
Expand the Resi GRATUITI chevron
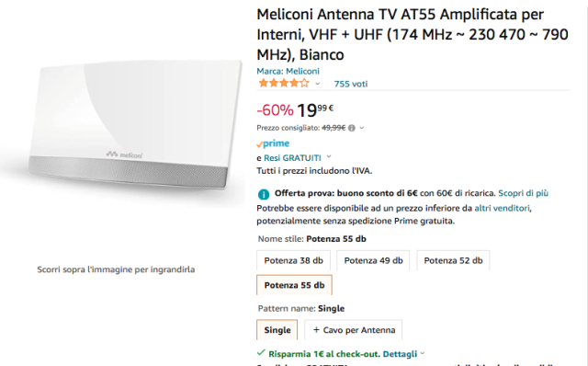pyautogui.click(x=329, y=156)
